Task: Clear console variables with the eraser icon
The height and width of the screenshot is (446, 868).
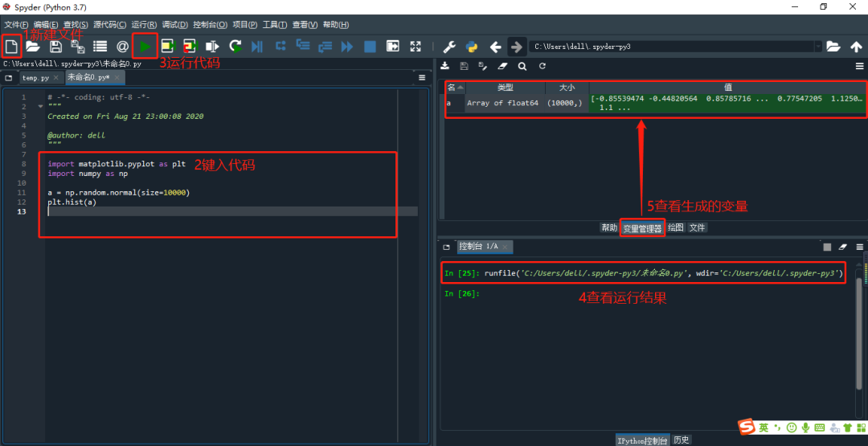Action: pyautogui.click(x=843, y=247)
